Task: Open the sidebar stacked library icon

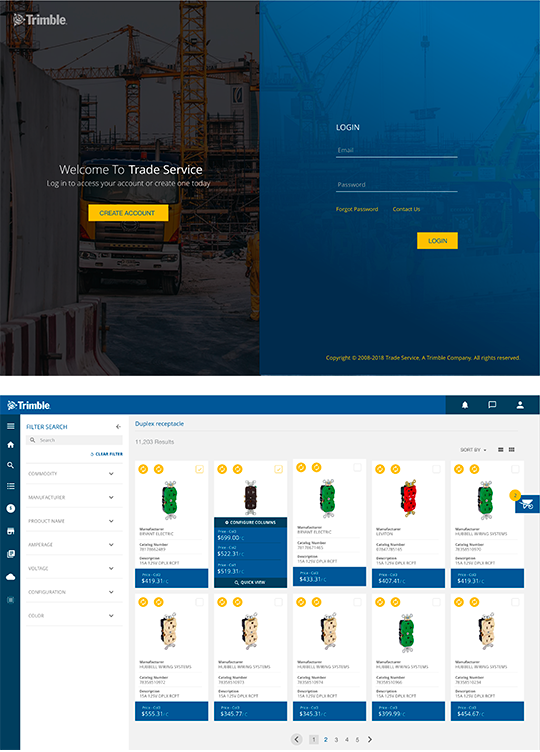Action: 11,554
